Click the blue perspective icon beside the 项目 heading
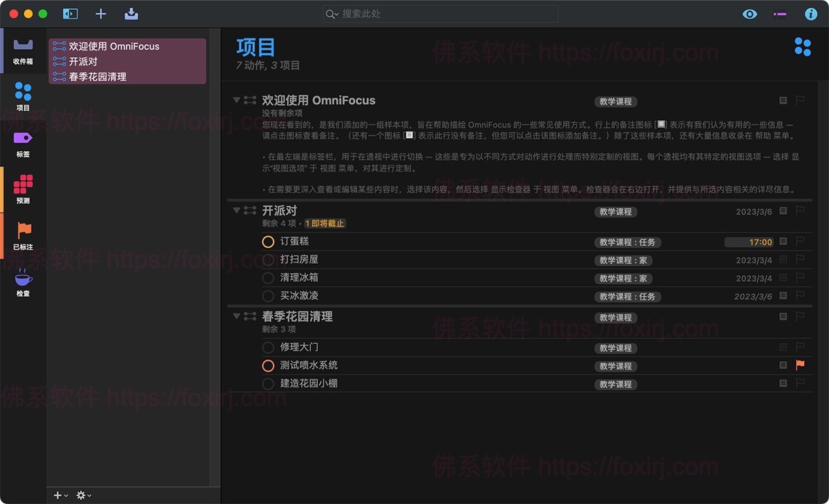Image resolution: width=829 pixels, height=504 pixels. (803, 47)
